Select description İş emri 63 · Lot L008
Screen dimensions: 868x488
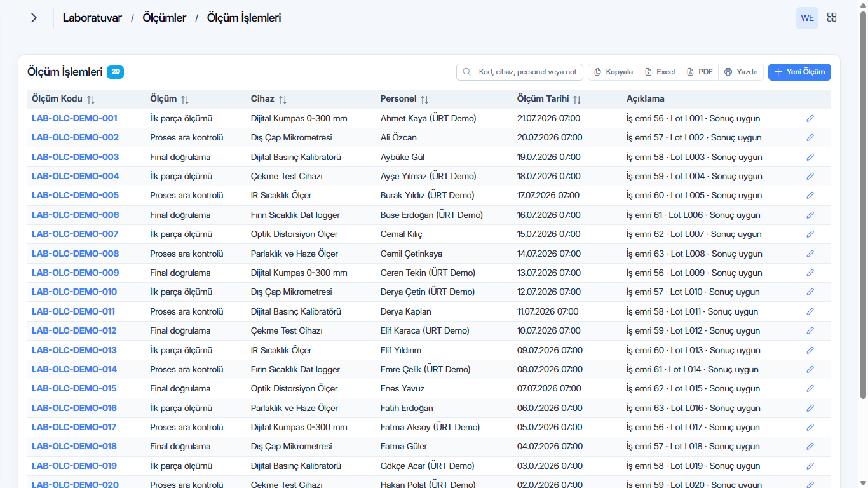coord(695,254)
